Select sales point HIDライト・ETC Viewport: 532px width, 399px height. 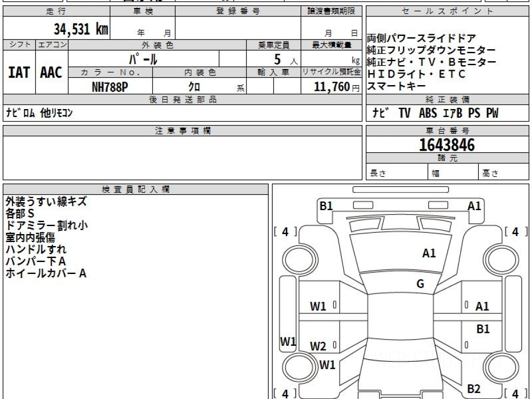[417, 74]
